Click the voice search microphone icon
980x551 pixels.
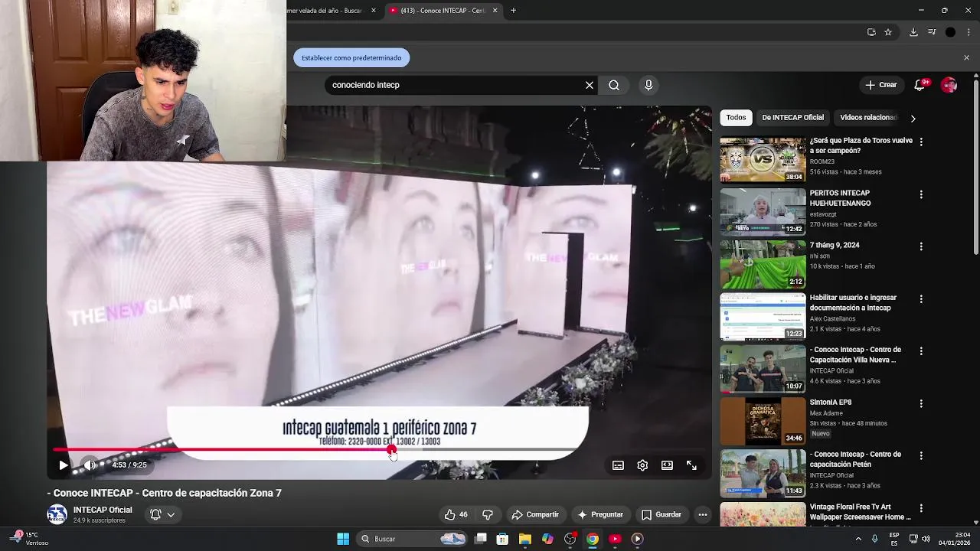click(x=648, y=85)
